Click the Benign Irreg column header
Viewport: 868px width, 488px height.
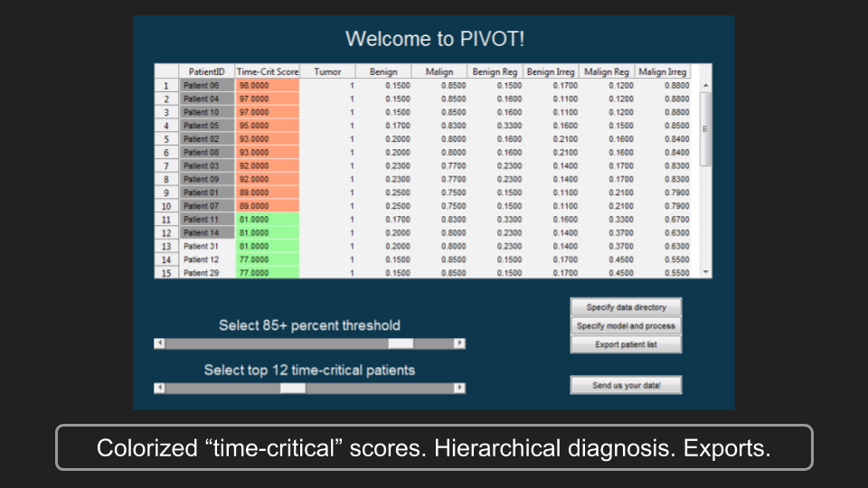(x=551, y=71)
